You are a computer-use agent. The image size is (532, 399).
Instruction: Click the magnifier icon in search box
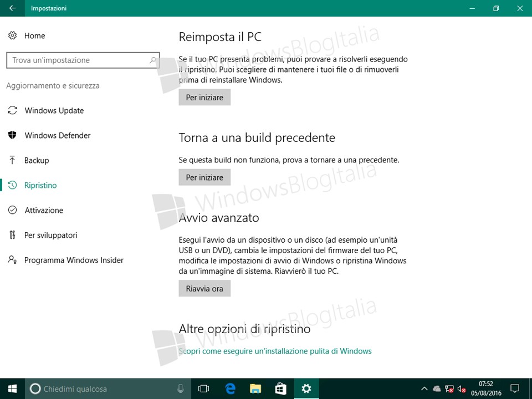tap(153, 60)
